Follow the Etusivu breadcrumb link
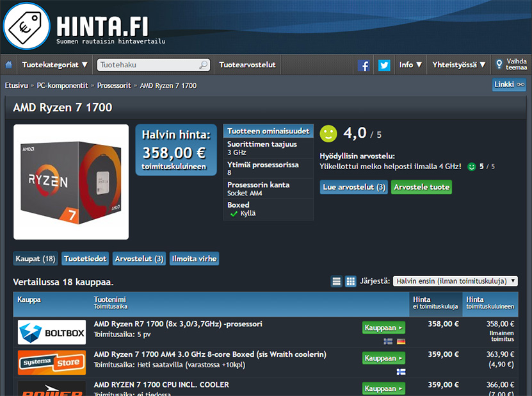The height and width of the screenshot is (396, 532). [x=16, y=86]
